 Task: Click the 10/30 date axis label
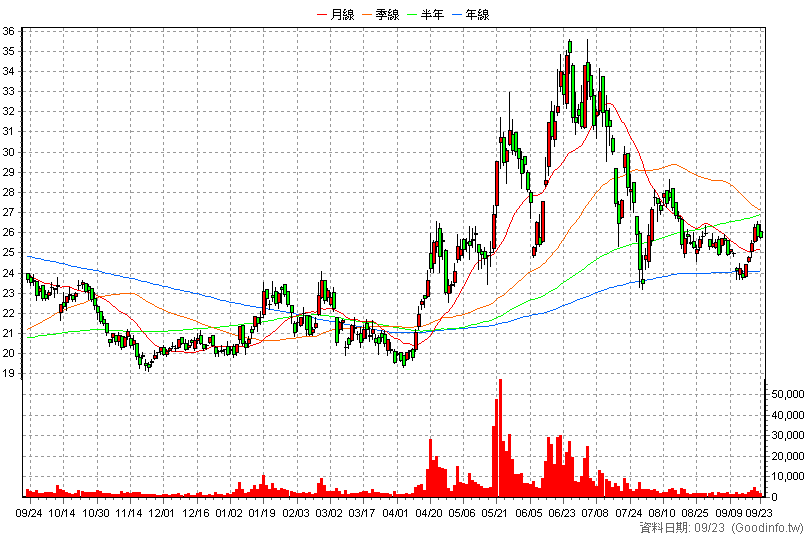click(96, 513)
